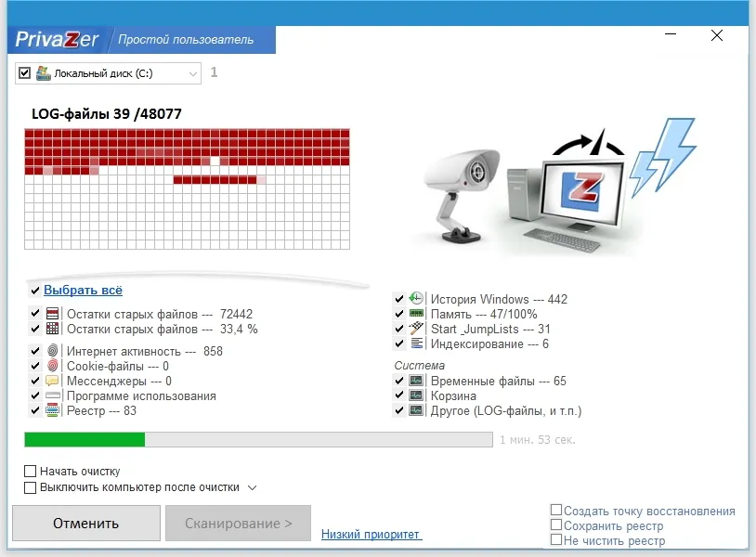Click the old file traces icon for 72442
Image resolution: width=756 pixels, height=557 pixels.
53,314
